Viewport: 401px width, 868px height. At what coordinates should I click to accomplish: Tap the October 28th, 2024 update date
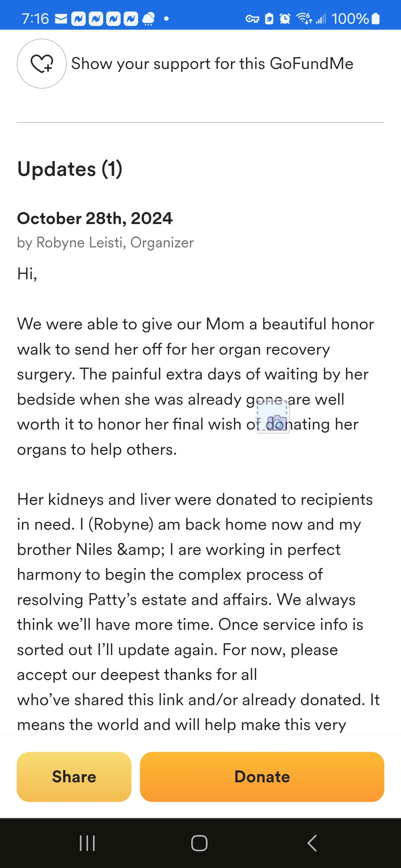[x=95, y=218]
